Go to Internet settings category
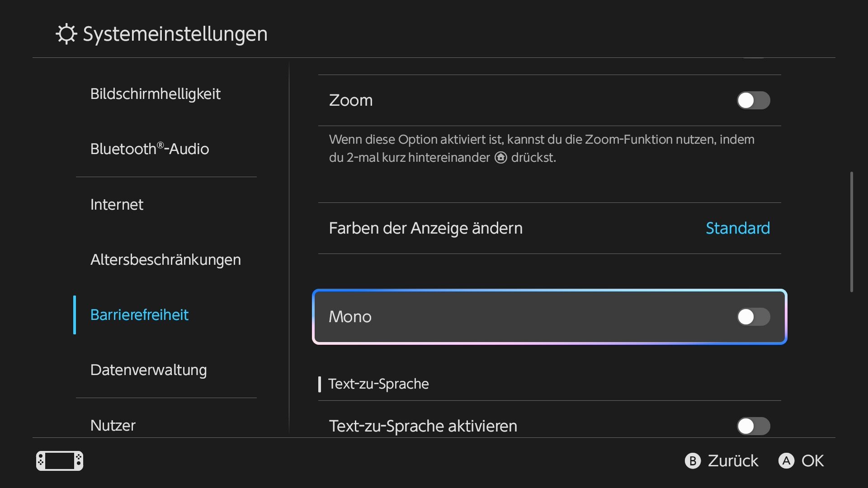This screenshot has height=488, width=868. coord(117,205)
